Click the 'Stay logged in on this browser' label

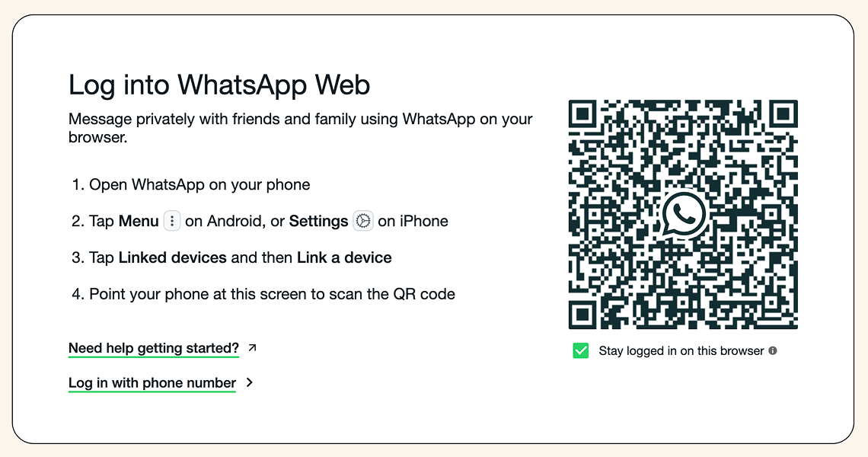681,350
